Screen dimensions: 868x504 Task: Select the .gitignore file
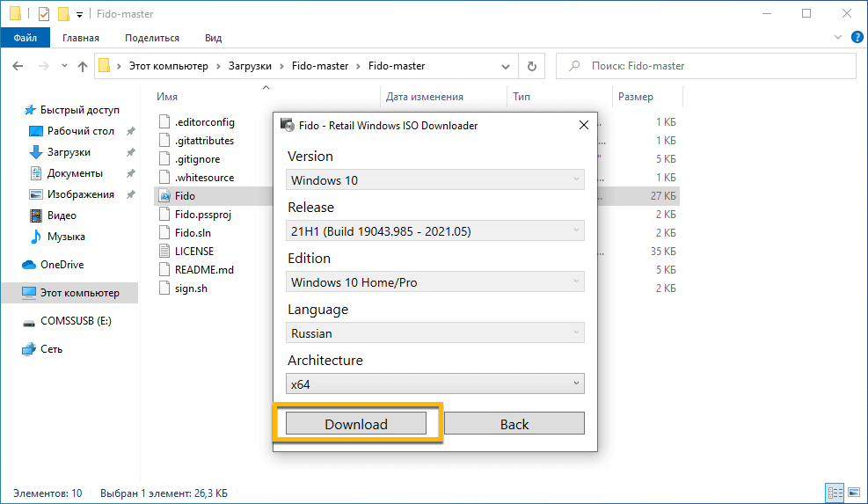[197, 159]
